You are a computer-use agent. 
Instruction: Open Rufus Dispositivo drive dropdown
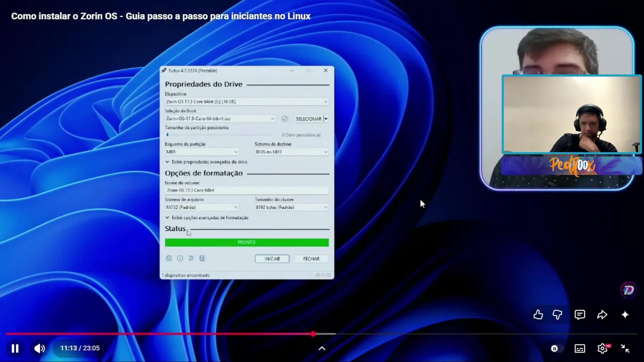point(247,102)
